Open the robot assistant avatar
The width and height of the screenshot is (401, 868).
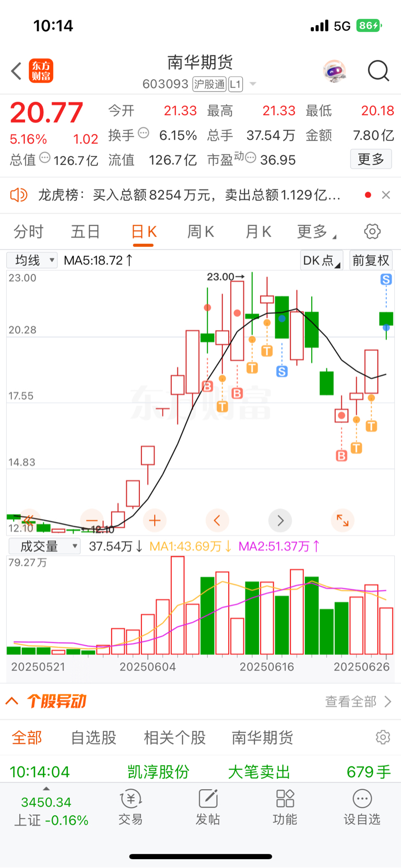pos(334,71)
